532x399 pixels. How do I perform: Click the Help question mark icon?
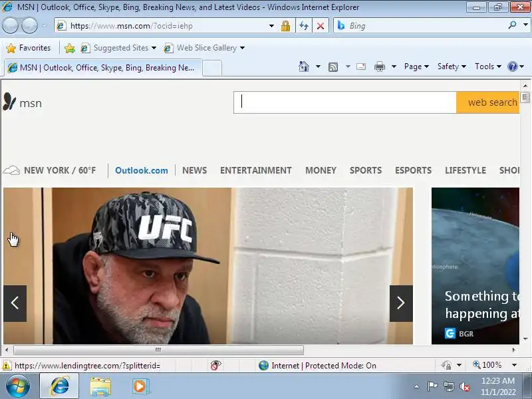click(x=512, y=66)
